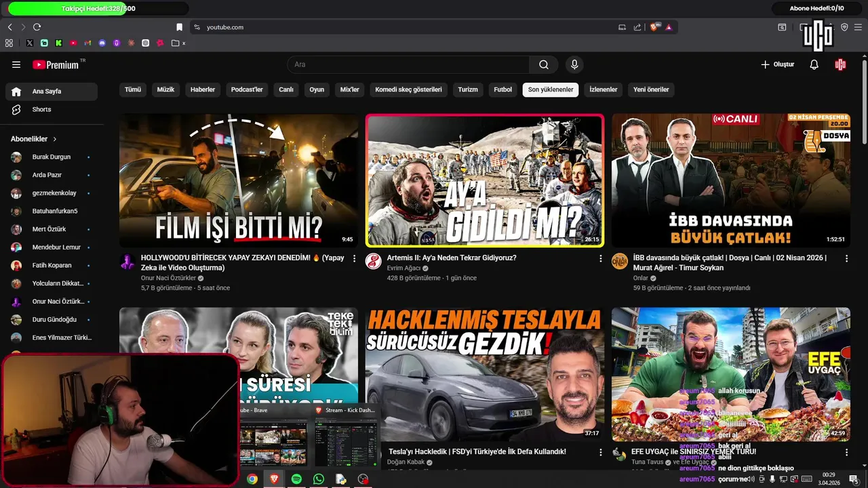Play the Film İşi Bitti Mi thumbnail
868x488 pixels.
pos(239,180)
